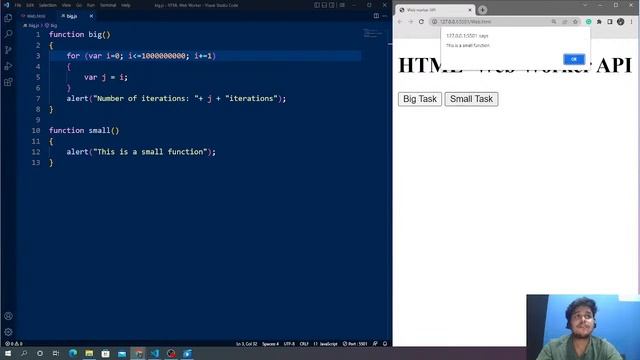Close the big.js editor tab
The image size is (640, 360).
[91, 16]
